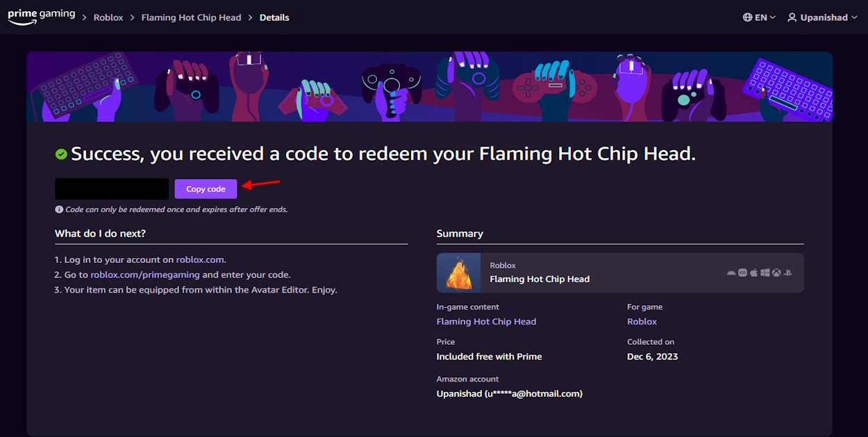The image size is (868, 437).
Task: Open the roblox.com login link
Action: 201,259
